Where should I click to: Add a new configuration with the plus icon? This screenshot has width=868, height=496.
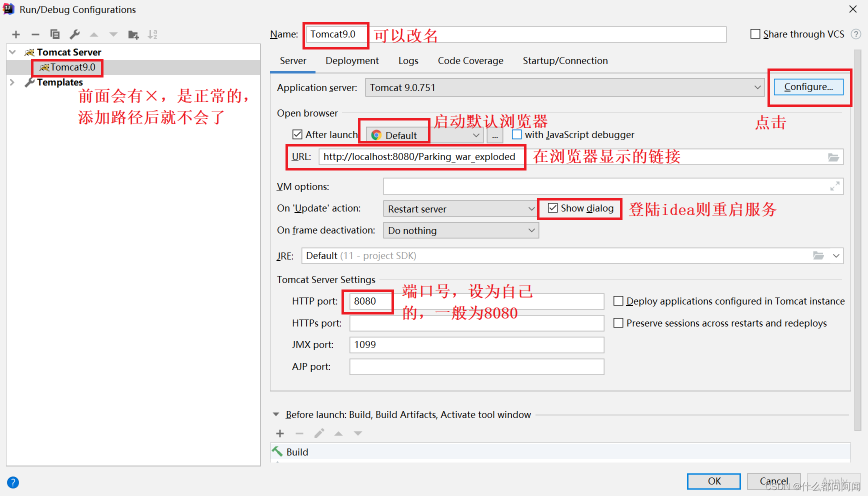pyautogui.click(x=16, y=34)
